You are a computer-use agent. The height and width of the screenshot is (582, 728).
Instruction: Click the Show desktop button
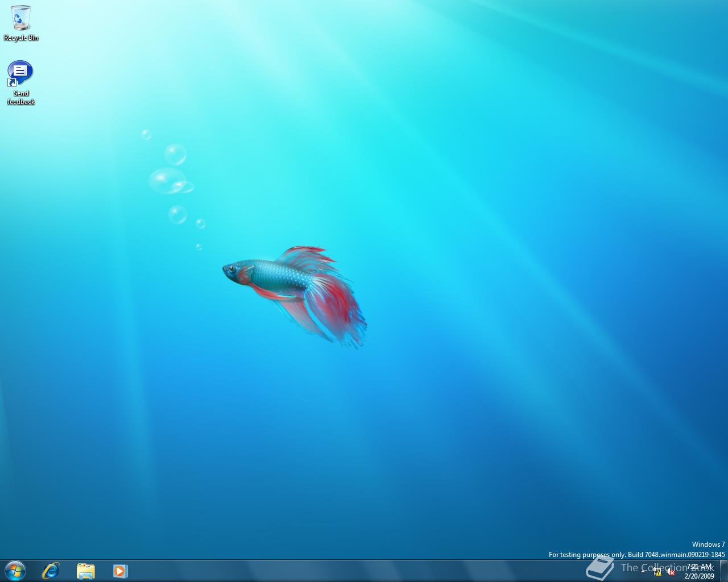pyautogui.click(x=723, y=571)
